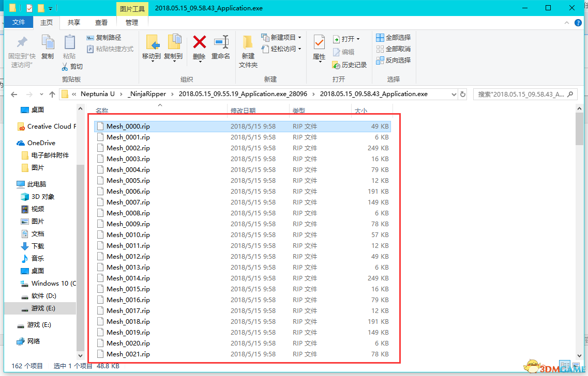Open the Share (共享) ribbon tab
The height and width of the screenshot is (376, 588).
pyautogui.click(x=74, y=22)
